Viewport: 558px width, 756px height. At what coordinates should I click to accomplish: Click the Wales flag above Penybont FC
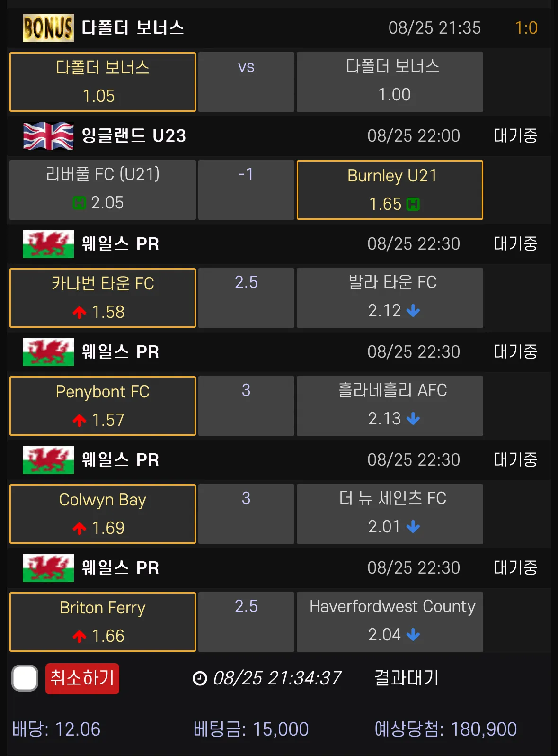pos(48,352)
